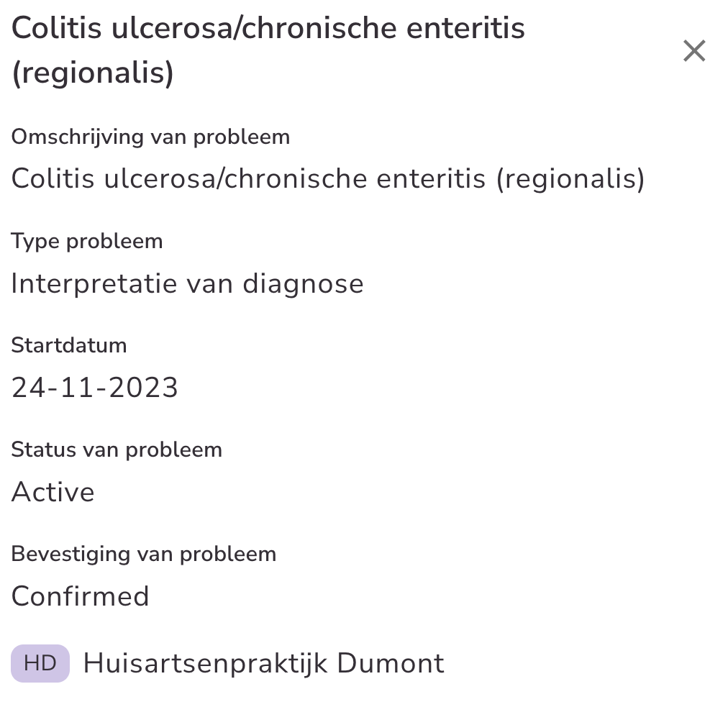
Task: Select the 'Type probleem' field label
Action: click(87, 241)
